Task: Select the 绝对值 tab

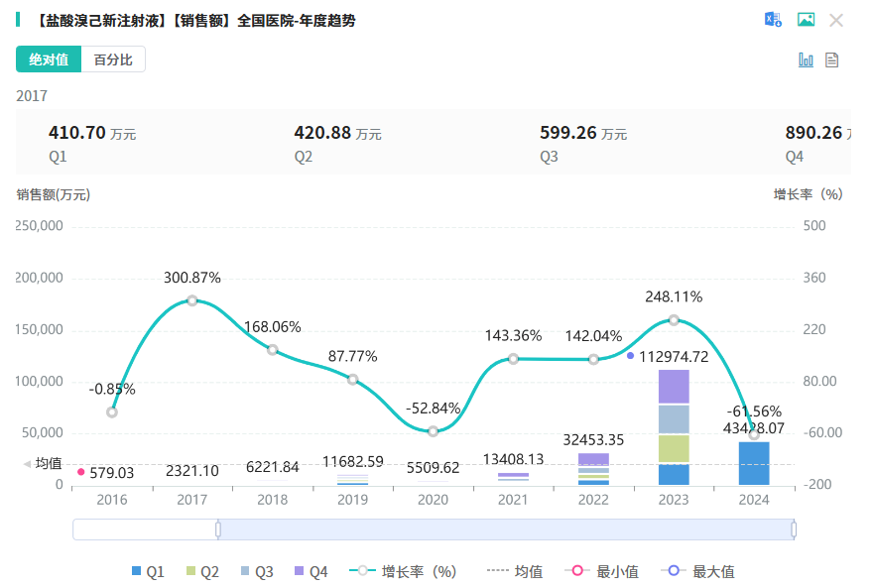Action: (49, 59)
